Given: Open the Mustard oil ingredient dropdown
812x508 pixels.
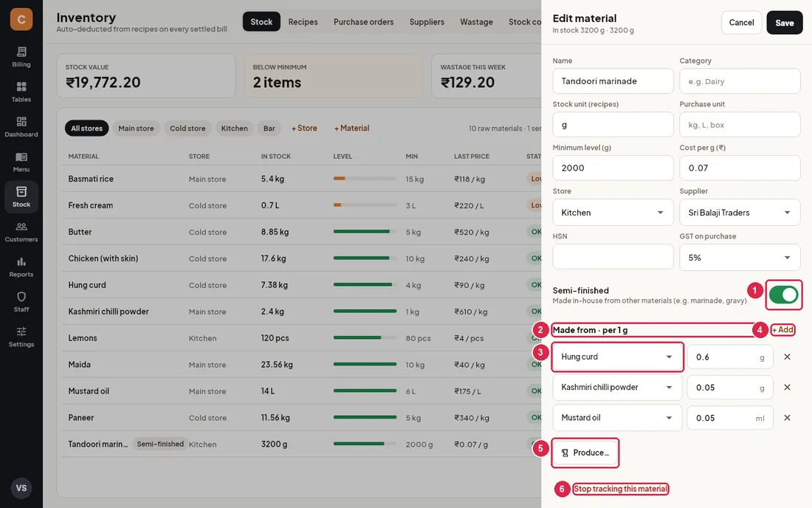Looking at the screenshot, I should [617, 418].
